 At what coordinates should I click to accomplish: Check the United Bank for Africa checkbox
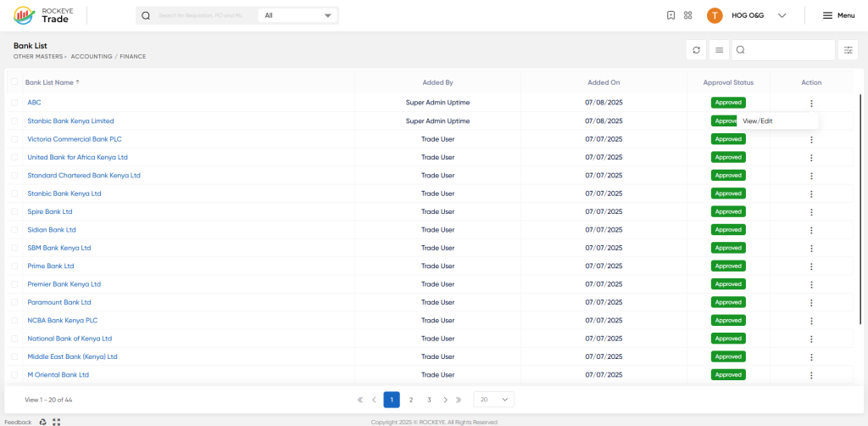point(14,157)
